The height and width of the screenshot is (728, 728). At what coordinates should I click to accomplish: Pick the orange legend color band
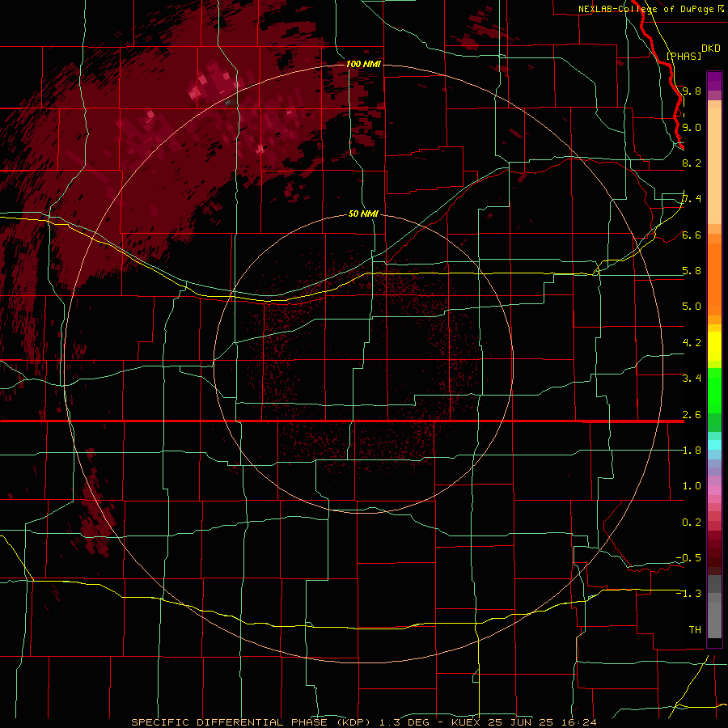point(714,278)
